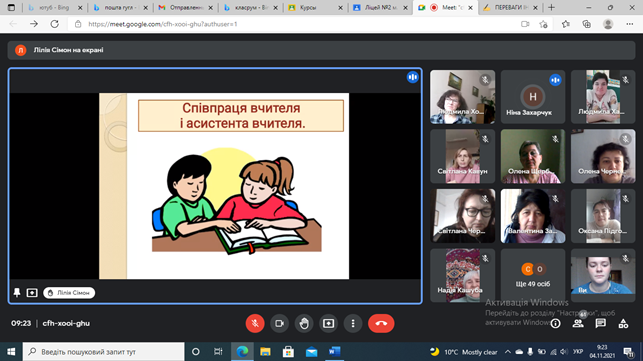Select Валентина За... video tile

coord(533,216)
